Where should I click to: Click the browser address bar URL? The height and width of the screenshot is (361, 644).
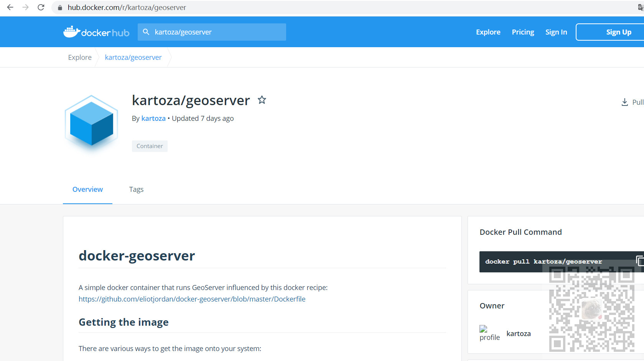(127, 7)
